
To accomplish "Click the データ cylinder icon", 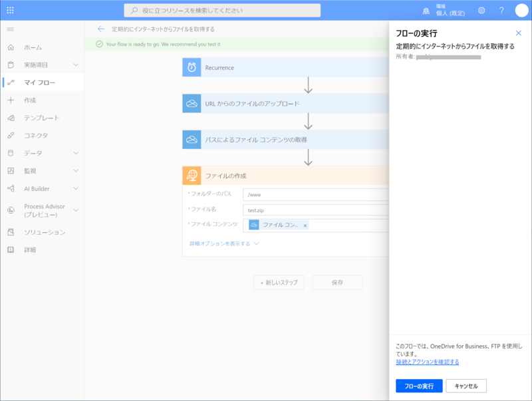I will tap(11, 153).
